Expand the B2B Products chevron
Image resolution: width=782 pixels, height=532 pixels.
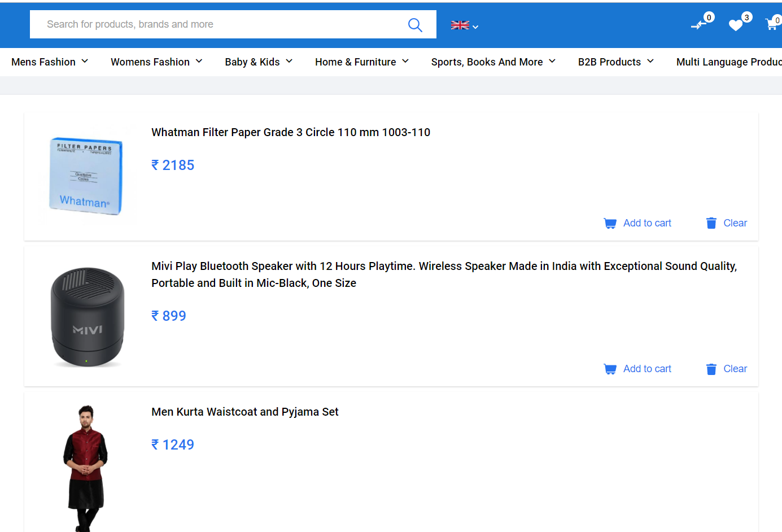pos(650,61)
